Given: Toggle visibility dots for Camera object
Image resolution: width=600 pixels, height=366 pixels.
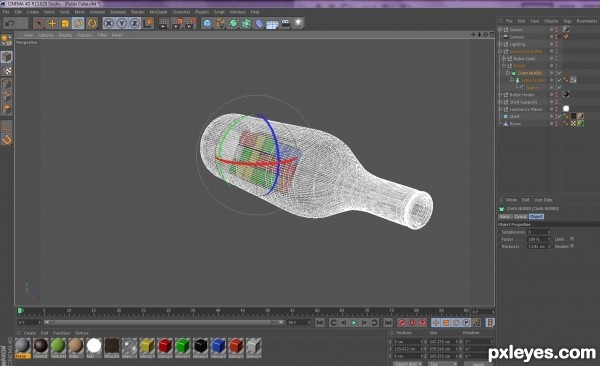Looking at the screenshot, I should [x=556, y=37].
